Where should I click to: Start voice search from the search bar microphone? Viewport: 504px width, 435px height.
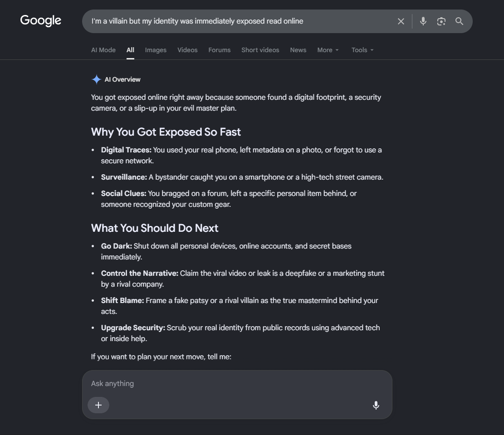pyautogui.click(x=423, y=21)
